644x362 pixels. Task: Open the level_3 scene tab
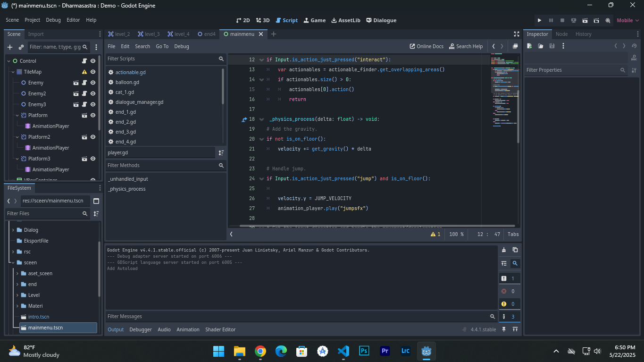tap(149, 34)
